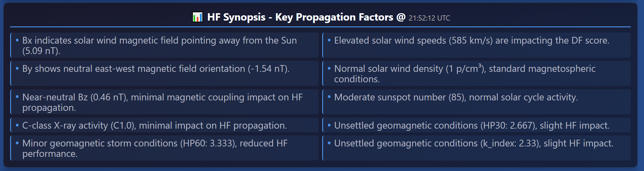Click the C-class X-ray activity entry
The height and width of the screenshot is (171, 644).
[165, 125]
